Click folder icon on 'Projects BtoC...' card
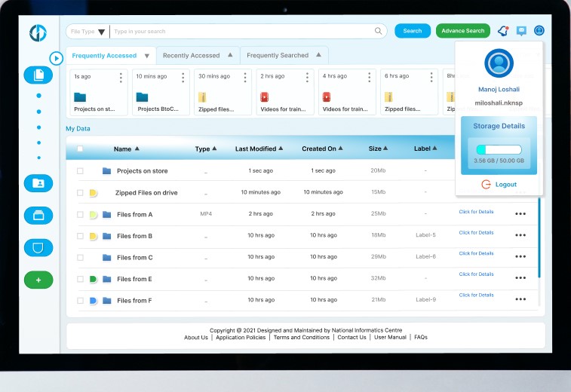 (x=142, y=97)
